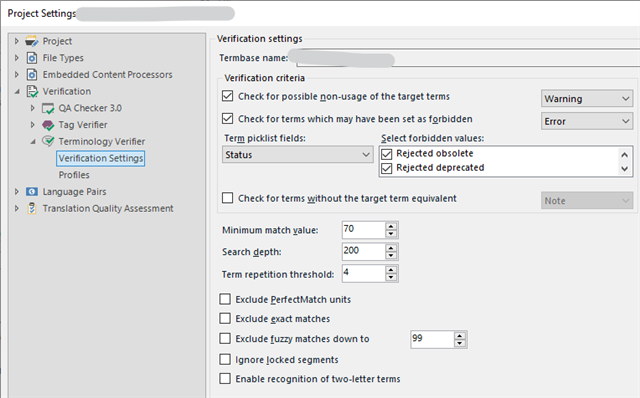Click the Terminology Verifier icon

pyautogui.click(x=48, y=141)
